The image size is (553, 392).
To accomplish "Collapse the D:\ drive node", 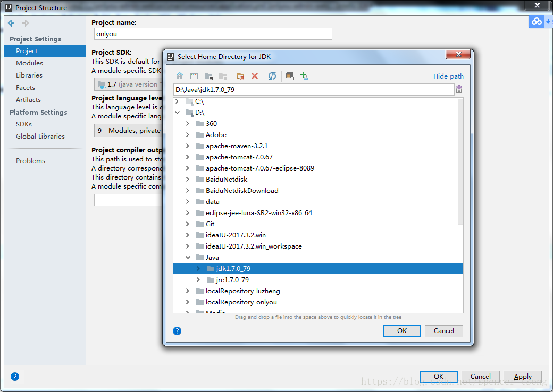I will coord(178,113).
